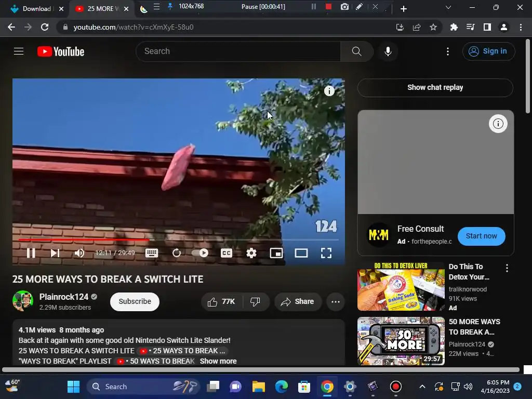This screenshot has width=532, height=399.
Task: Share this page from address bar
Action: coord(417,27)
